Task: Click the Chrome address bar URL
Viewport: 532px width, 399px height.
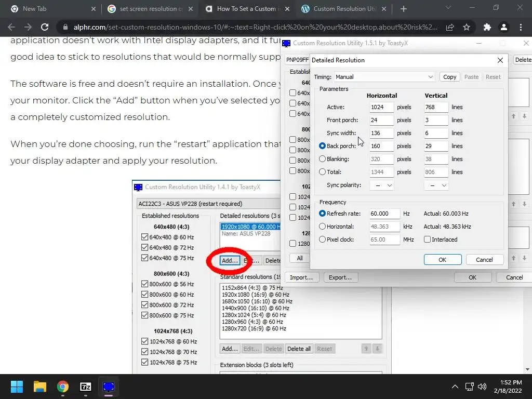Action: point(255,27)
